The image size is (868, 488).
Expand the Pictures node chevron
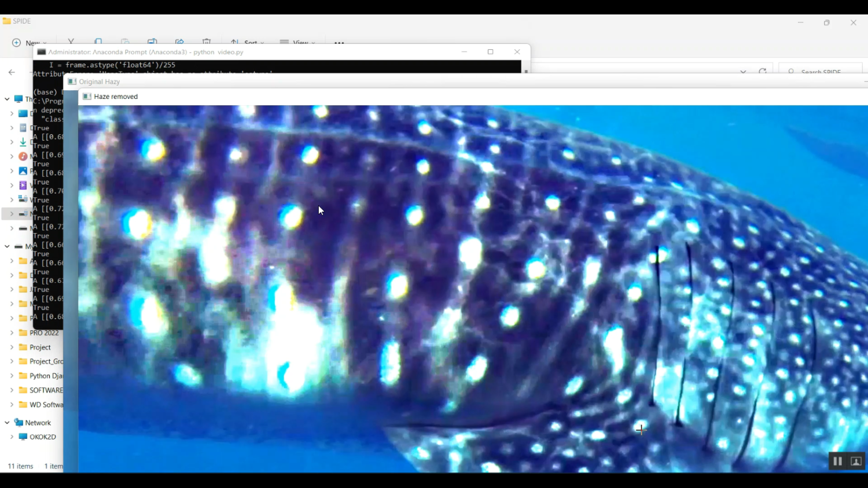(12, 171)
